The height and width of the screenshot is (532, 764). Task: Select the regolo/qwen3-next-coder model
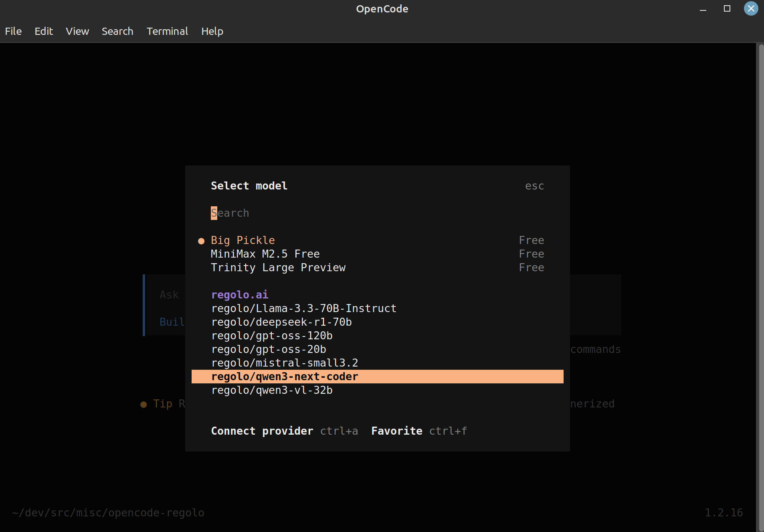point(285,376)
